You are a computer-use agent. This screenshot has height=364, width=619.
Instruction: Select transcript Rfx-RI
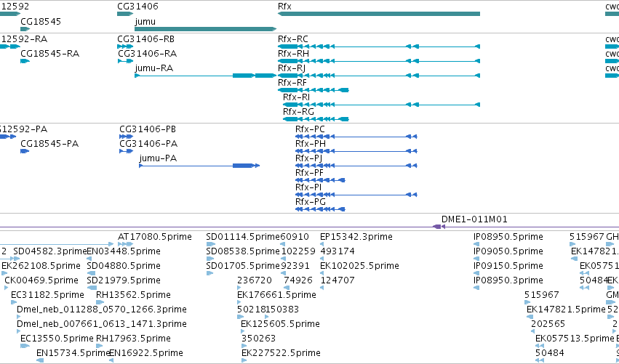pos(381,105)
